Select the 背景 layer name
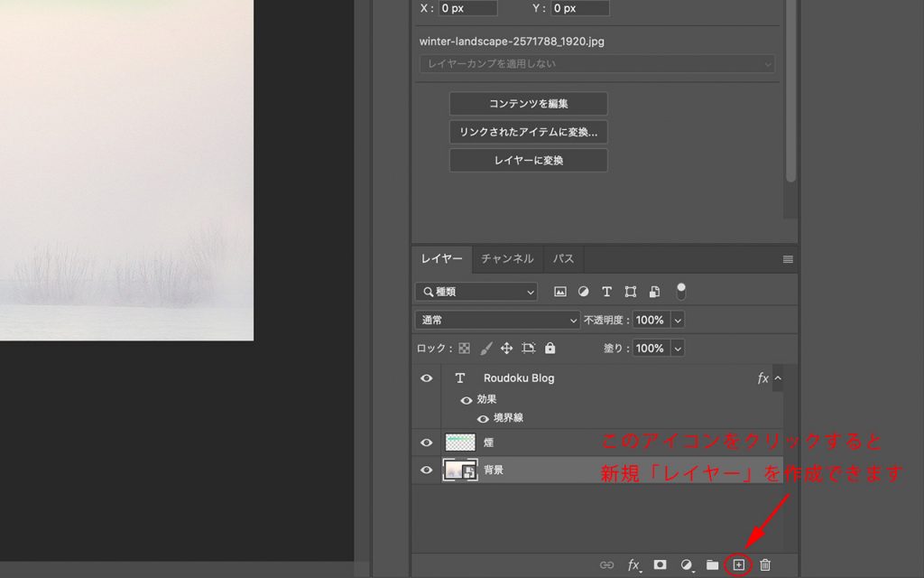This screenshot has width=924, height=578. [494, 470]
